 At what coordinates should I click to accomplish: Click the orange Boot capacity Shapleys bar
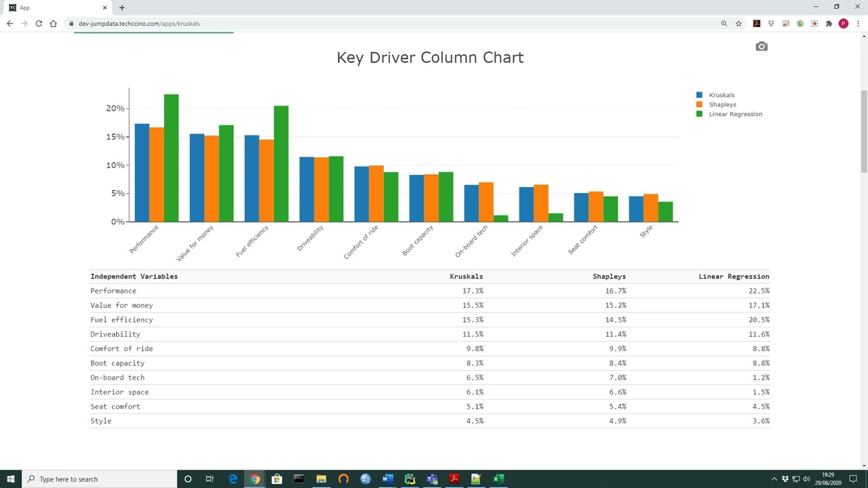(x=431, y=198)
